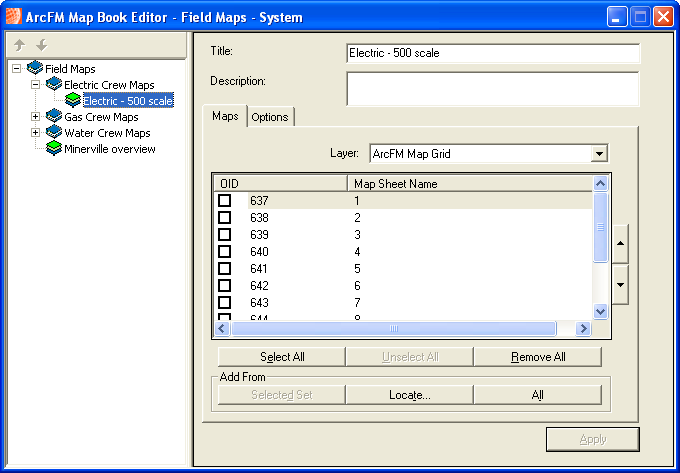This screenshot has width=680, height=473.
Task: Click the Gas Crew Maps book icon
Action: [54, 116]
